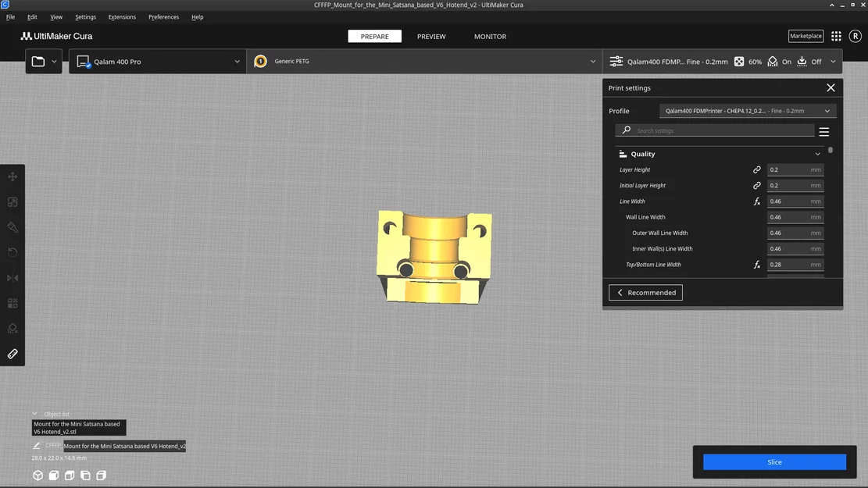Select the Mirror tool in left toolbar
Screen dimensions: 868x488
[13, 278]
